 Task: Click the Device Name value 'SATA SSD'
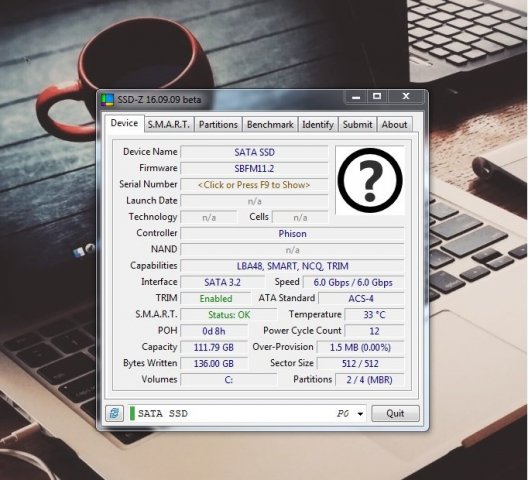(254, 152)
